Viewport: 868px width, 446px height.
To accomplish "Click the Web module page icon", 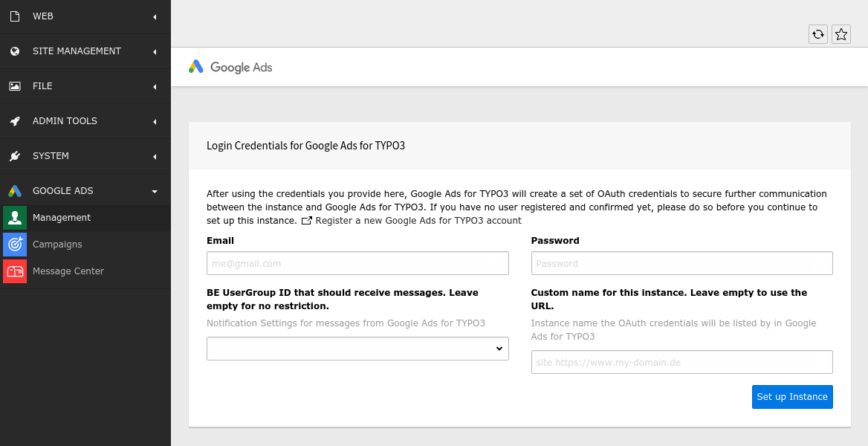I will coord(15,16).
